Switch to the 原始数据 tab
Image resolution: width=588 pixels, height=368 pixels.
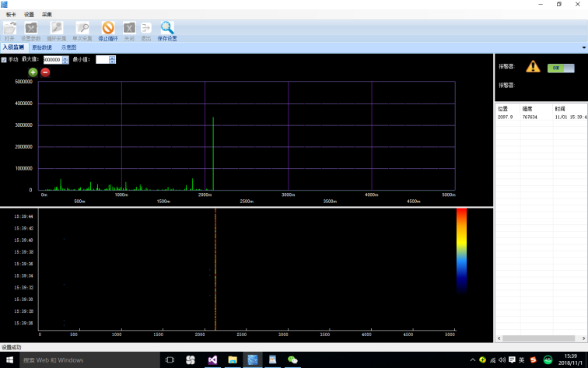(x=43, y=47)
